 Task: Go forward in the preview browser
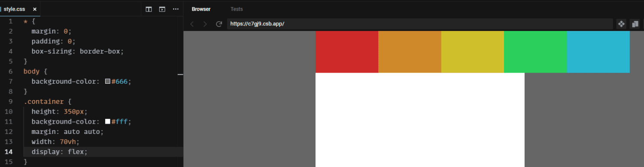(x=205, y=24)
